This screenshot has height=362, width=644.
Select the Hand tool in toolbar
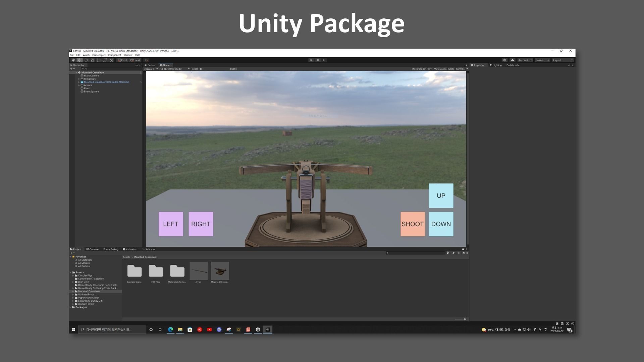tap(73, 60)
